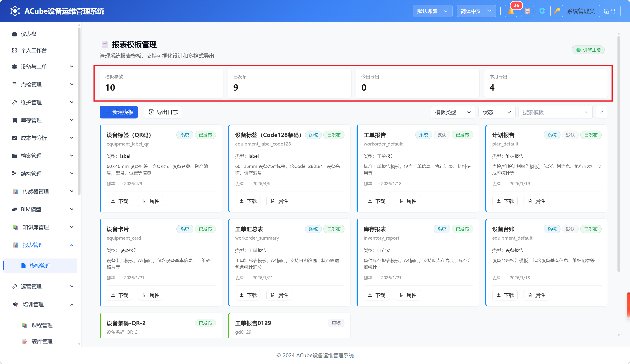Select 模板管理 submenu item
This screenshot has height=364, width=630.
pos(40,266)
